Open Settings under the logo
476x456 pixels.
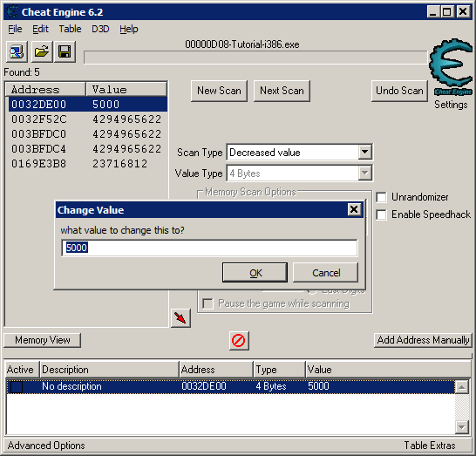(451, 105)
